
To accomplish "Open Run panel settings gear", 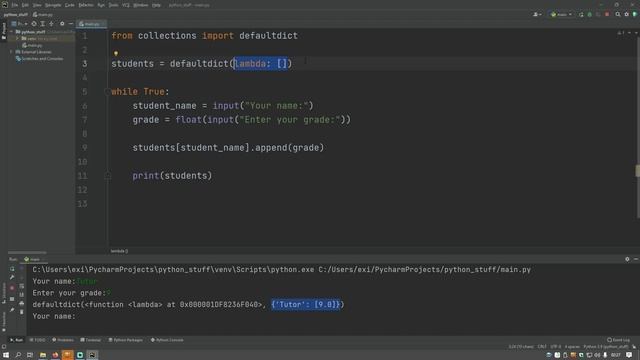I will (627, 259).
